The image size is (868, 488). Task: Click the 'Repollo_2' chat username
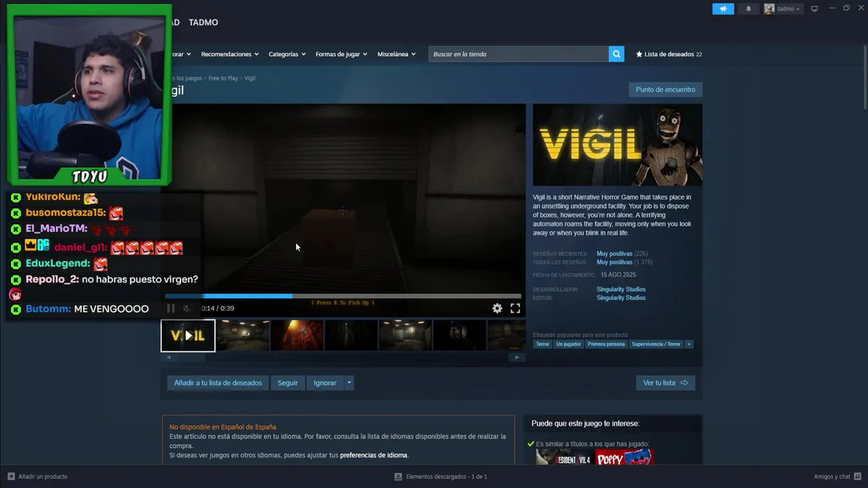(52, 279)
